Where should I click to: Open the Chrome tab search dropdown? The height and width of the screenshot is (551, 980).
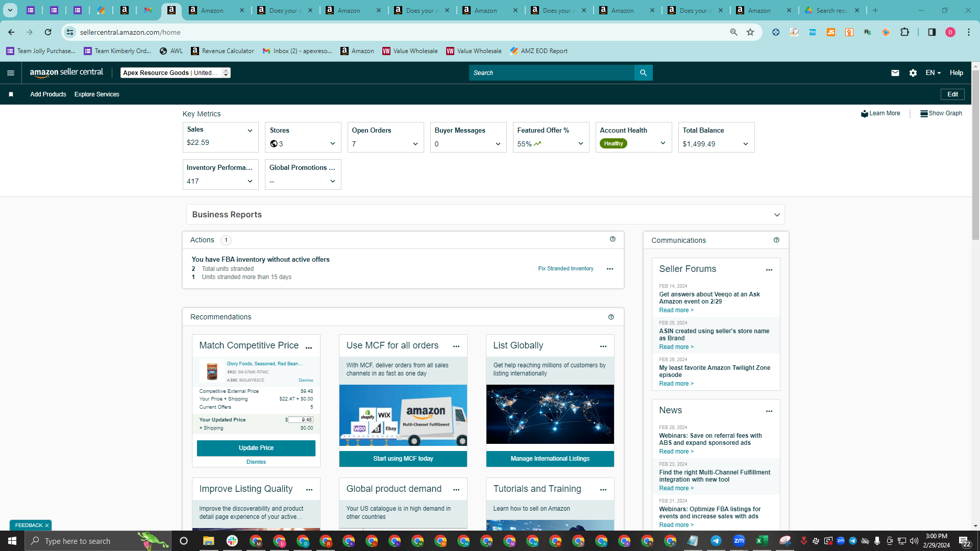(x=10, y=10)
